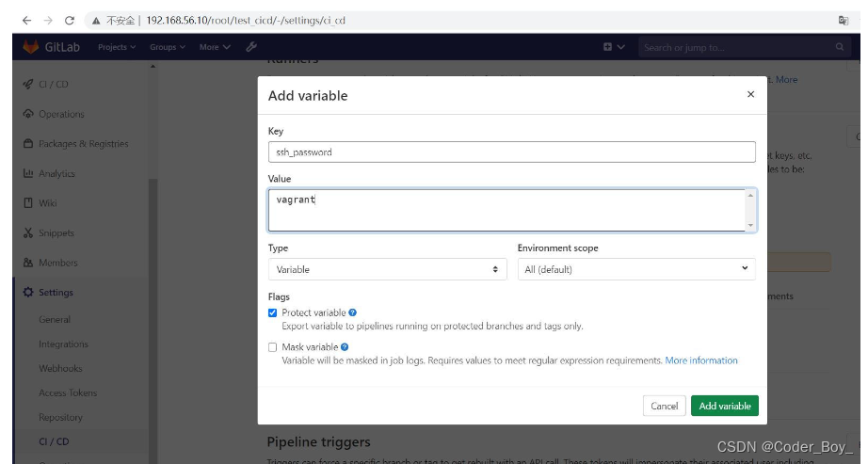Image resolution: width=868 pixels, height=464 pixels.
Task: Click the Analytics chart icon
Action: (28, 173)
